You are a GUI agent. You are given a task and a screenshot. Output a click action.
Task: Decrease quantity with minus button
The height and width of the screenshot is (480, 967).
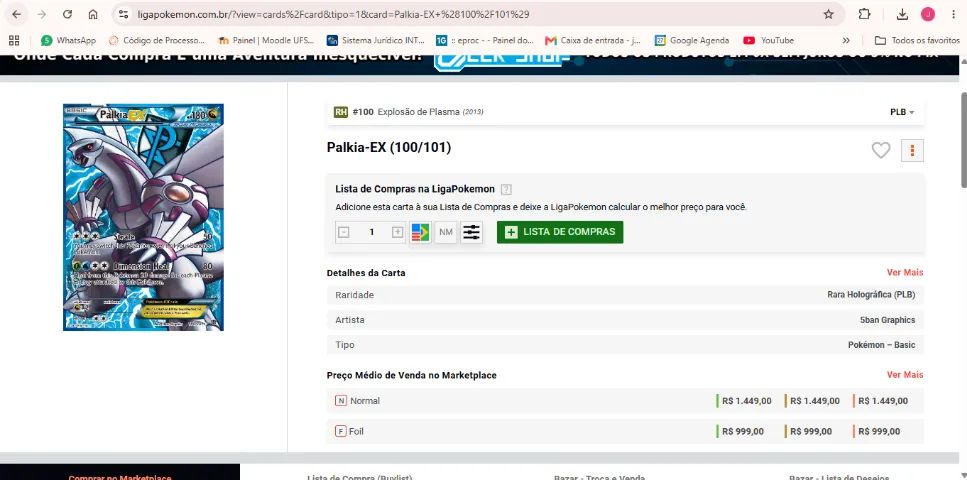tap(344, 232)
